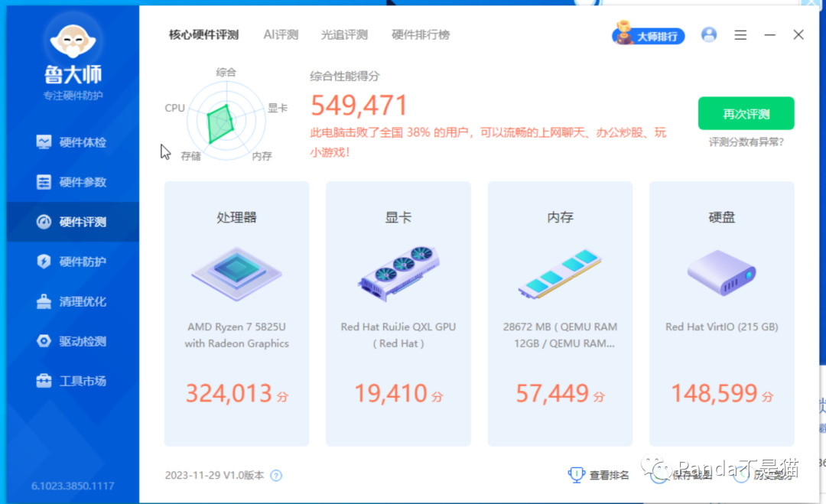Open 驱动检测 in the sidebar
This screenshot has height=504, width=826.
73,341
